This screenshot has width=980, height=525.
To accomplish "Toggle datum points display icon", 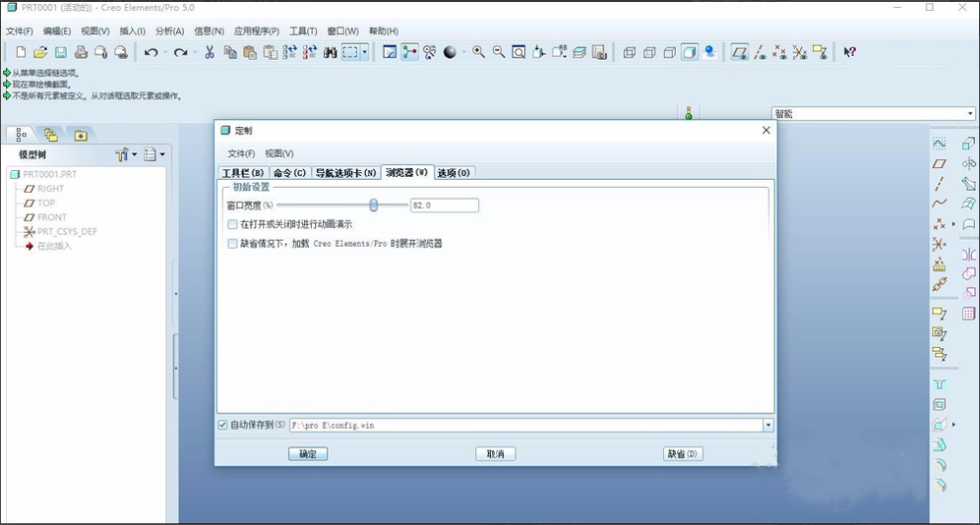I will pos(779,53).
